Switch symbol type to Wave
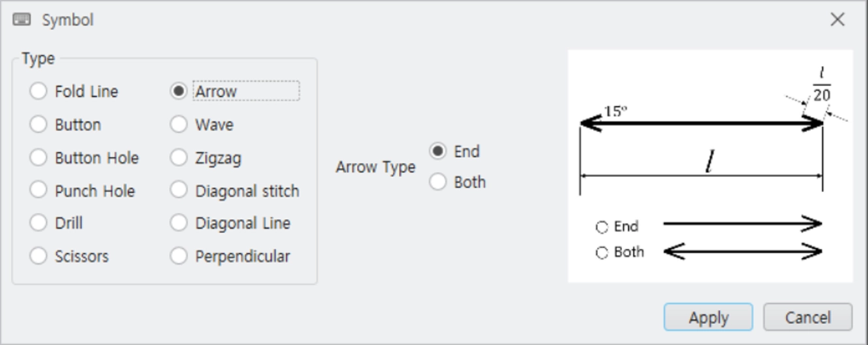The image size is (868, 345). click(202, 125)
